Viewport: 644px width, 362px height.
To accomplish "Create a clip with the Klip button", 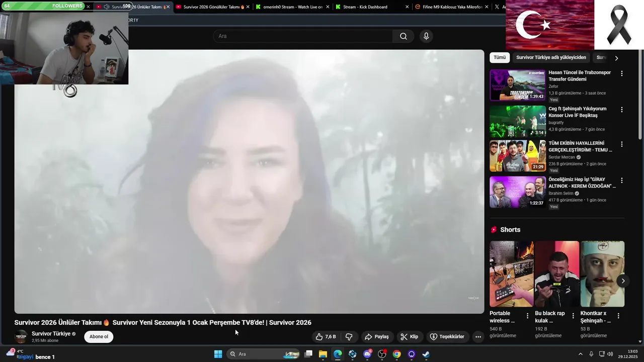I will tap(409, 337).
